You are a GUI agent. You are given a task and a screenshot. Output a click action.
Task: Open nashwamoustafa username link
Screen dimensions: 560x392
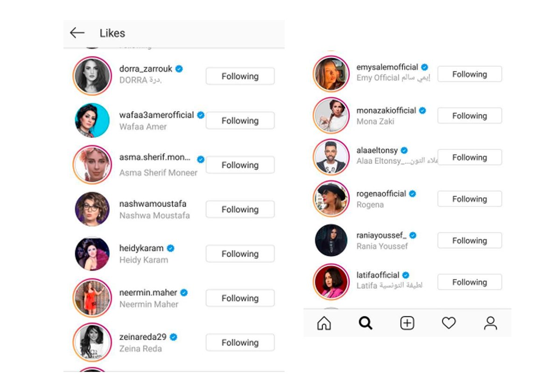[153, 204]
